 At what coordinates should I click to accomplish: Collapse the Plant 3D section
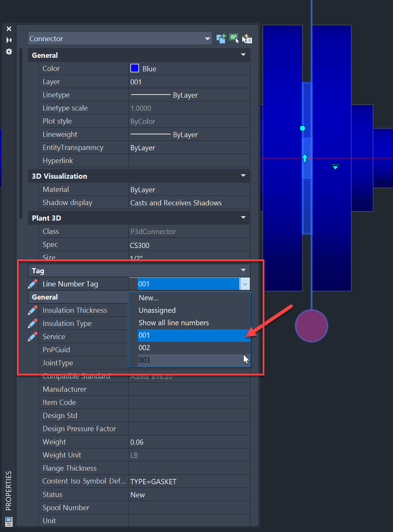[x=243, y=218]
